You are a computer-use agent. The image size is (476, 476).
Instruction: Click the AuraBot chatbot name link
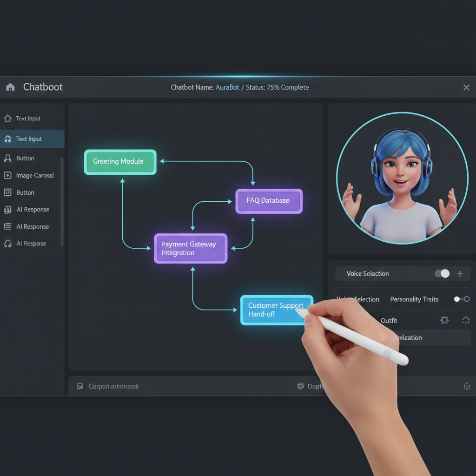point(227,87)
